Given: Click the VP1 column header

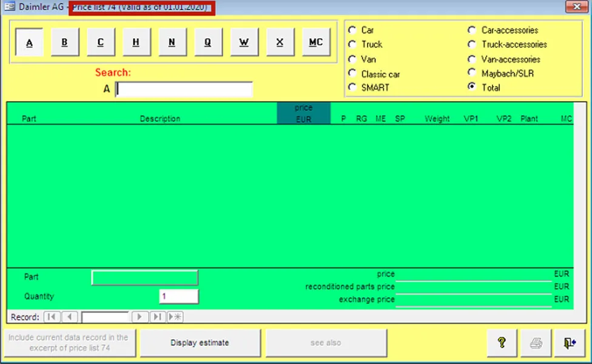Looking at the screenshot, I should click(x=471, y=118).
